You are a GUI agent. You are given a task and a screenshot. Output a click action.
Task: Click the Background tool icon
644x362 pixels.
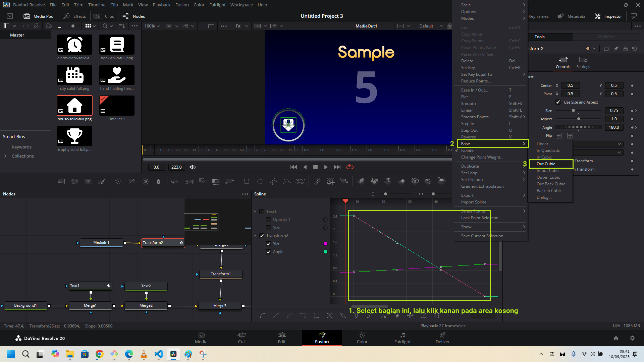click(61, 181)
